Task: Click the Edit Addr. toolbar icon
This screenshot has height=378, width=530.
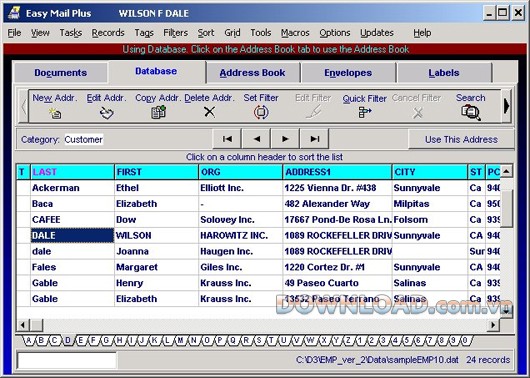Action: click(x=106, y=113)
